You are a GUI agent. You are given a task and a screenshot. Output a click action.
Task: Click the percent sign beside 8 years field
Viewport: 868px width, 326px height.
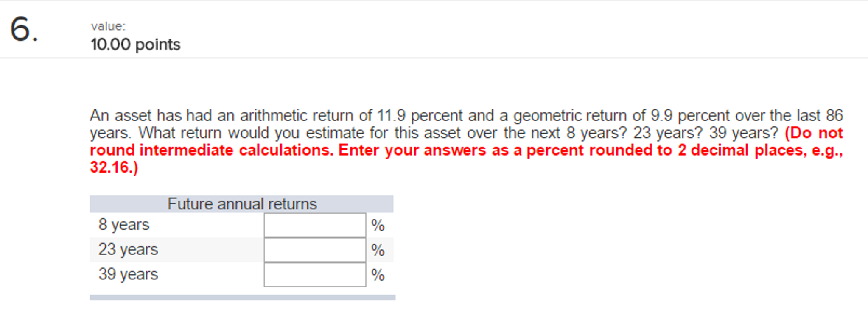(378, 225)
